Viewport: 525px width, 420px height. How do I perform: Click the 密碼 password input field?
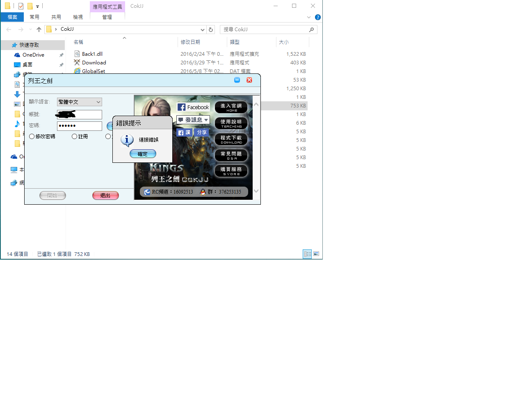point(80,126)
